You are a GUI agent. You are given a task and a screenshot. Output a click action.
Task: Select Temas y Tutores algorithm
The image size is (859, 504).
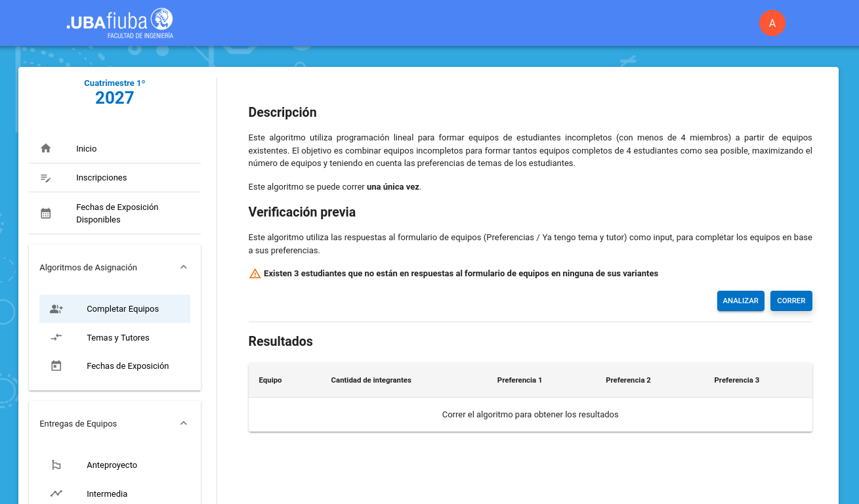coord(118,338)
